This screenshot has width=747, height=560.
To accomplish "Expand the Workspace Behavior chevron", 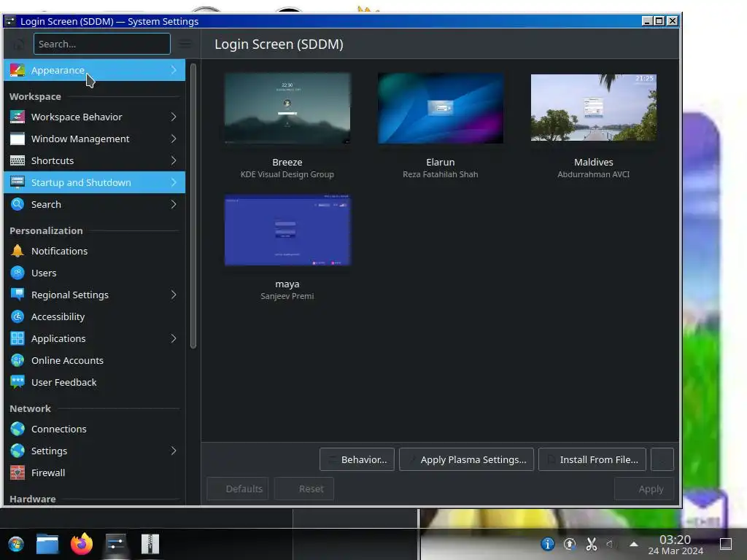I will click(174, 117).
